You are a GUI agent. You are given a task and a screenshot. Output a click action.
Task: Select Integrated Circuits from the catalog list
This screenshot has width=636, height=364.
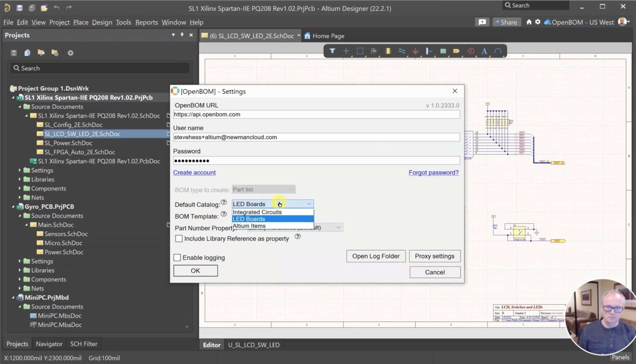point(273,212)
